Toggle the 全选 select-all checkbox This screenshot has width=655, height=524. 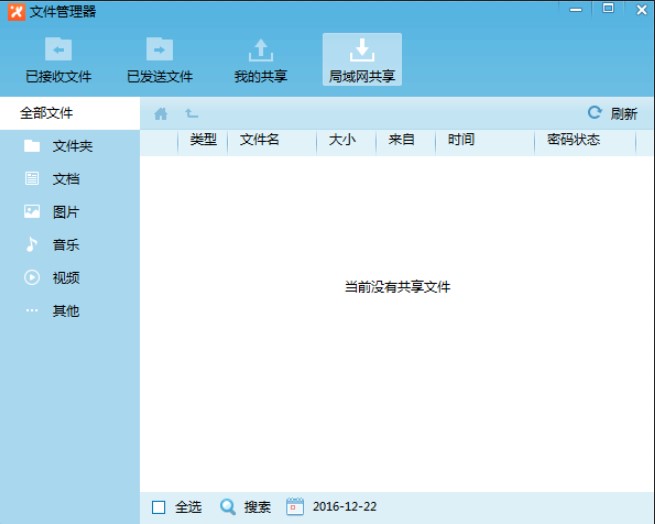click(x=159, y=507)
